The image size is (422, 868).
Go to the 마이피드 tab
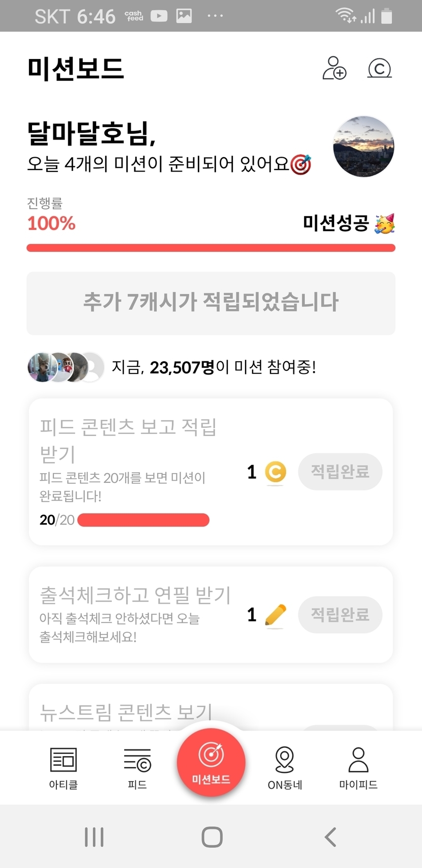358,767
